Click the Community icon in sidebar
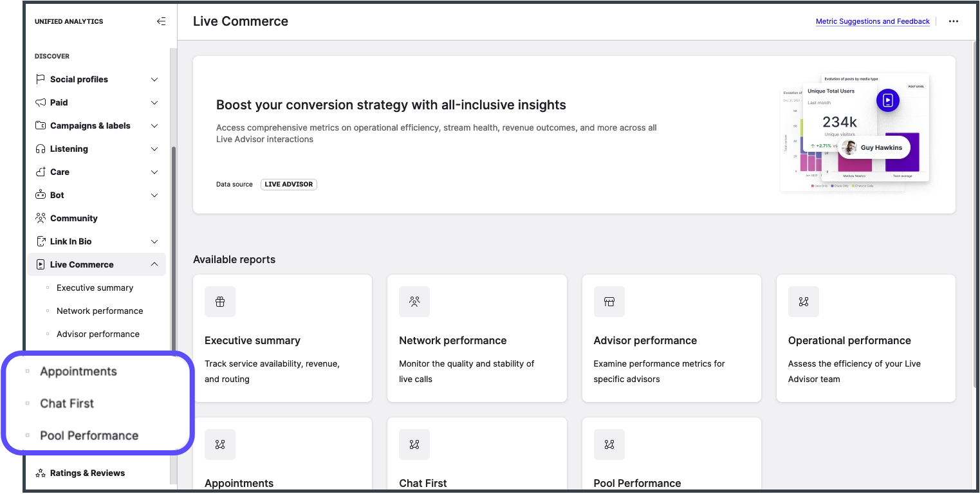This screenshot has width=980, height=494. coord(41,218)
